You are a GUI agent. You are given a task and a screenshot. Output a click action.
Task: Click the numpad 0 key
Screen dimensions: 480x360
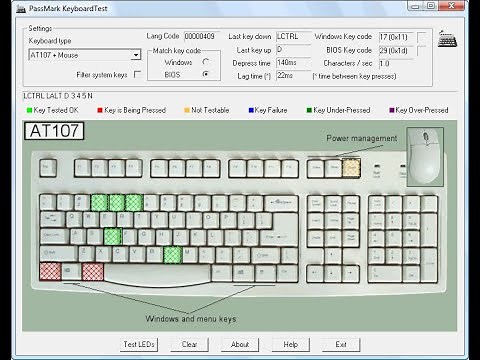(385, 274)
